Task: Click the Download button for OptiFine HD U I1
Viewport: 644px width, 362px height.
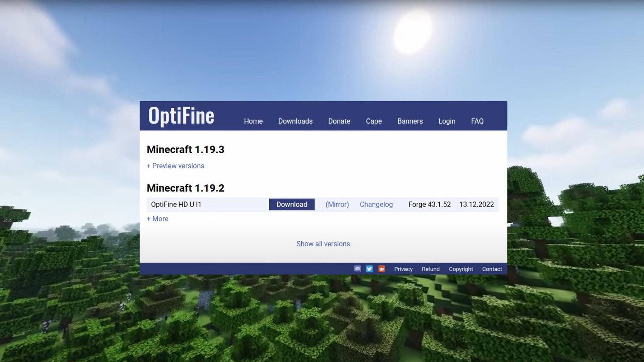Action: (292, 204)
